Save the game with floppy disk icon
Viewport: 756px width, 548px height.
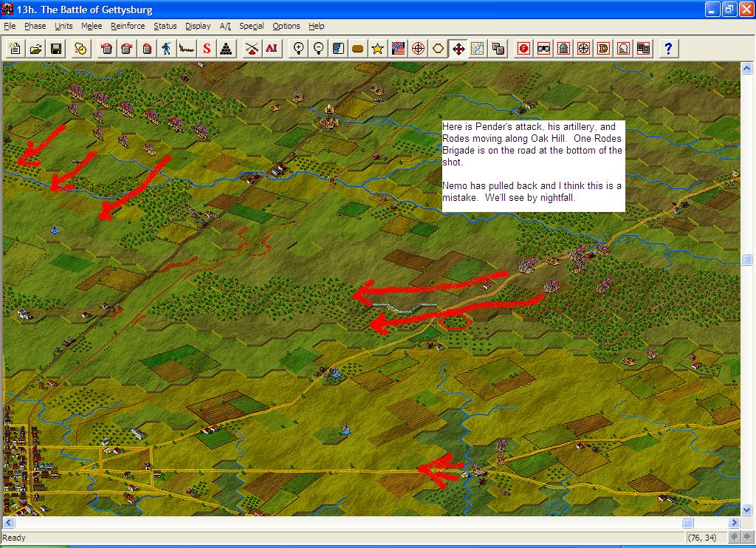tap(56, 48)
